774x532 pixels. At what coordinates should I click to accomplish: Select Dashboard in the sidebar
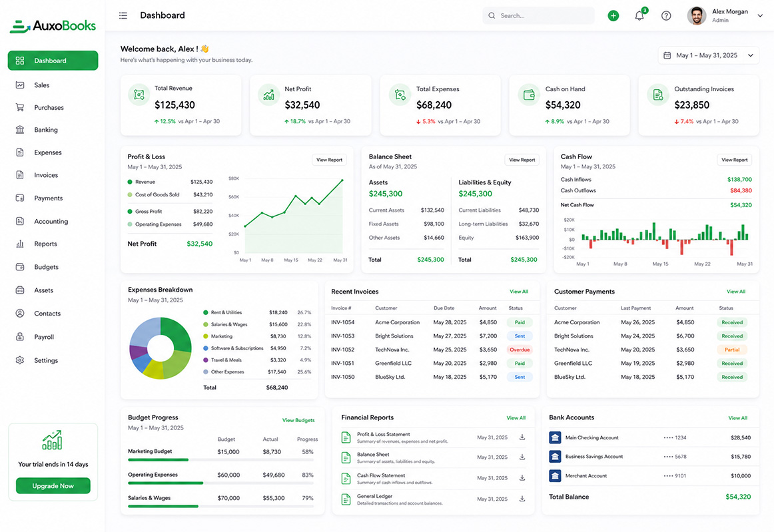tap(53, 61)
